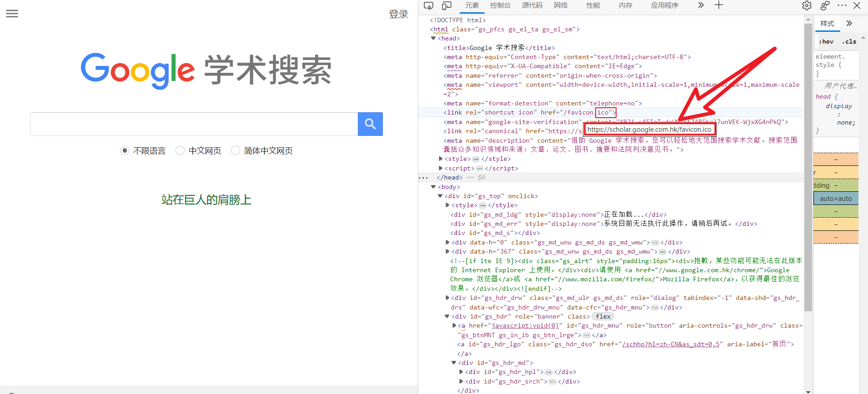Show more DevTools tabs chevron

coord(701,5)
